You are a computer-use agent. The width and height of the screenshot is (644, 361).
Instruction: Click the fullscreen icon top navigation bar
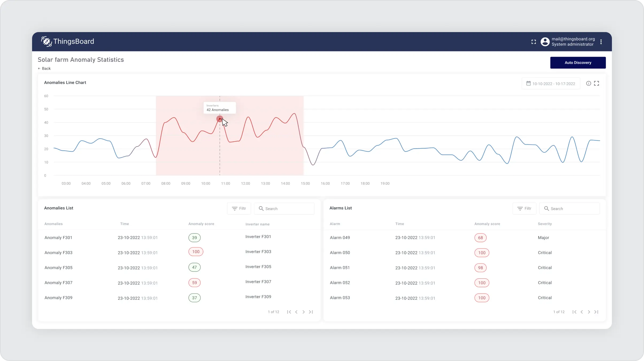534,41
